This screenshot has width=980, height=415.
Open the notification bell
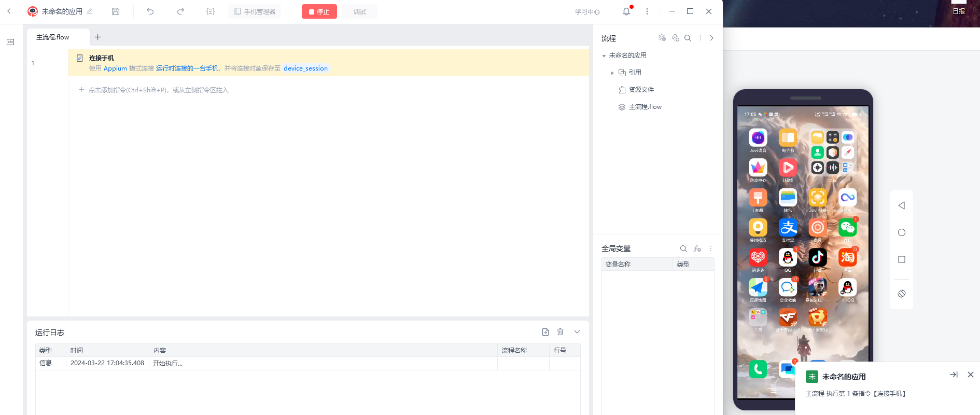coord(626,11)
